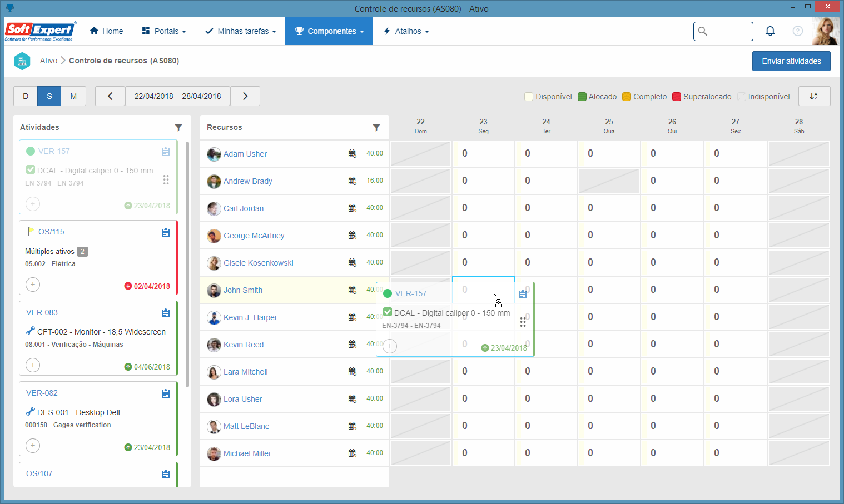Open Kevin J. Harper resource link
Viewport: 844px width, 504px height.
(250, 317)
